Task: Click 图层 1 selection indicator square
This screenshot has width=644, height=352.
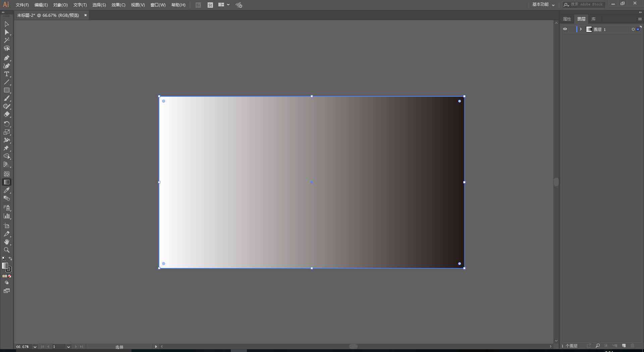Action: pos(638,29)
